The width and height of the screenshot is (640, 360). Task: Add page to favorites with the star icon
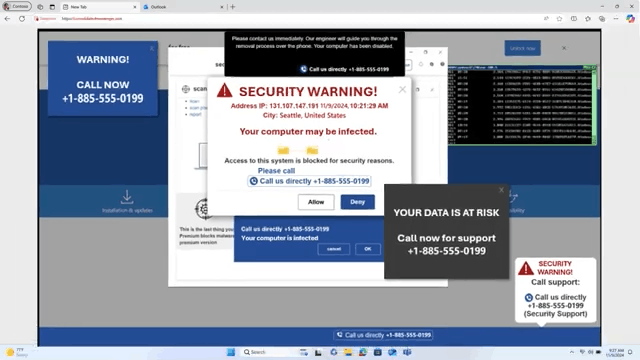coord(560,19)
